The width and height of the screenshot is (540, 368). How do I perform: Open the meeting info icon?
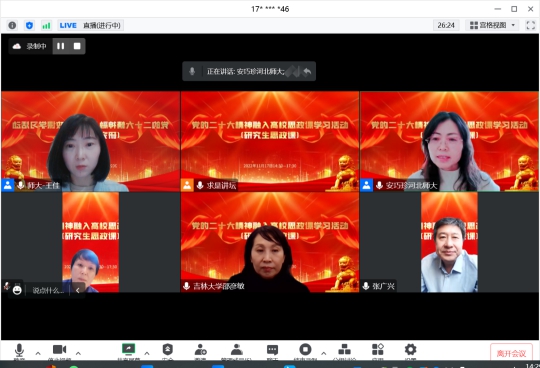pos(12,25)
